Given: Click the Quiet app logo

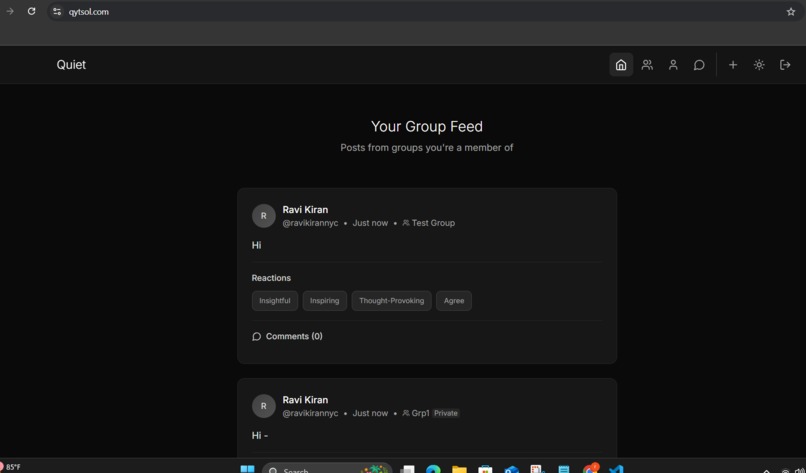Looking at the screenshot, I should coord(71,65).
